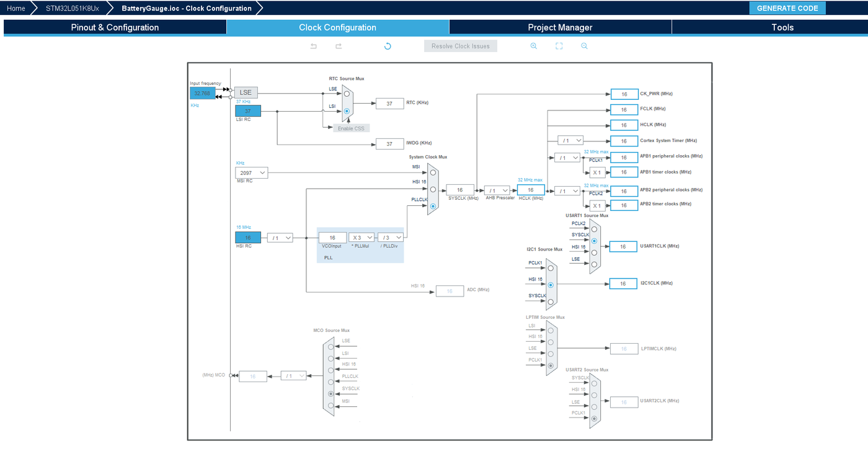Screen dimensions: 868x451
Task: Click the undo arrow icon
Action: 314,46
